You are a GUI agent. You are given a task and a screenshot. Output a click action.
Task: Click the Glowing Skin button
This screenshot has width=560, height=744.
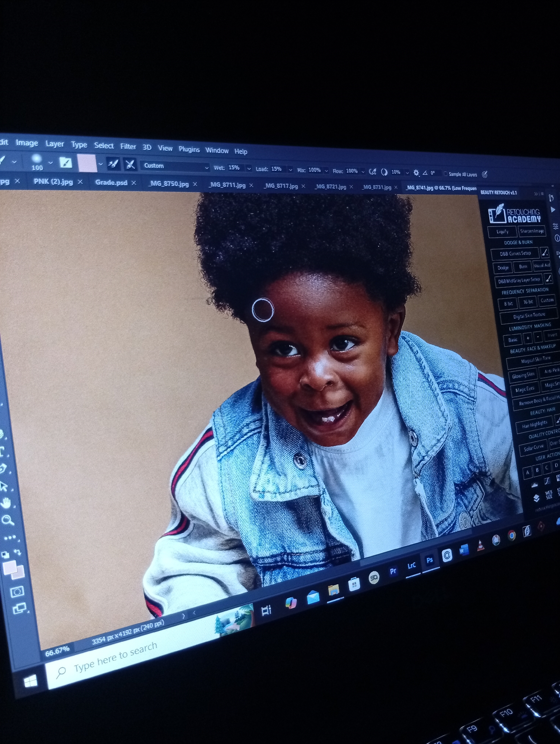point(523,375)
